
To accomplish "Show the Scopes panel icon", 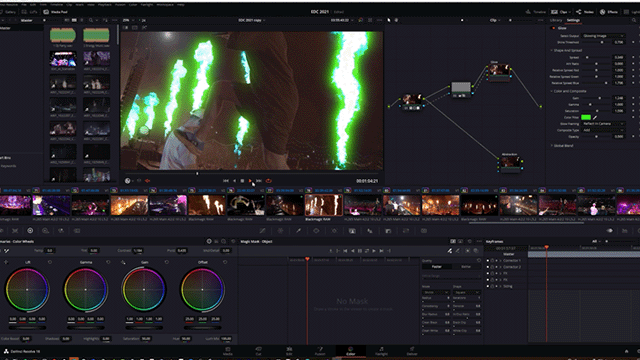I will [624, 231].
